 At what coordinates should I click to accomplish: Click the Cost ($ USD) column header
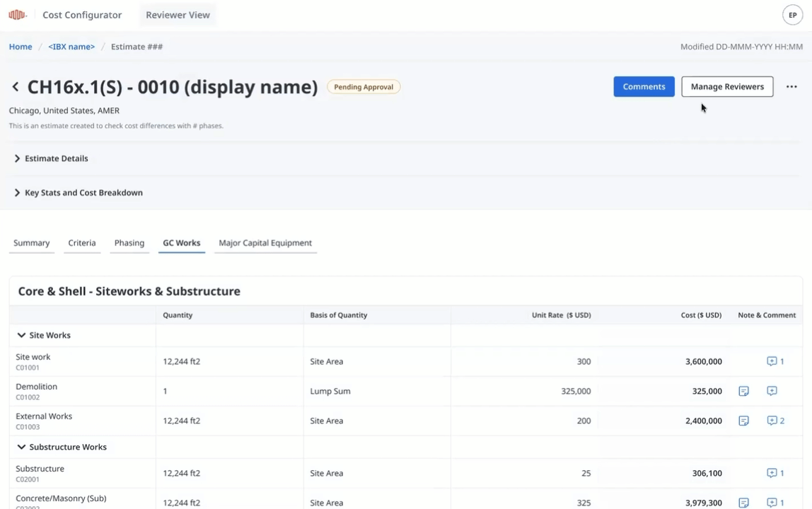point(701,315)
